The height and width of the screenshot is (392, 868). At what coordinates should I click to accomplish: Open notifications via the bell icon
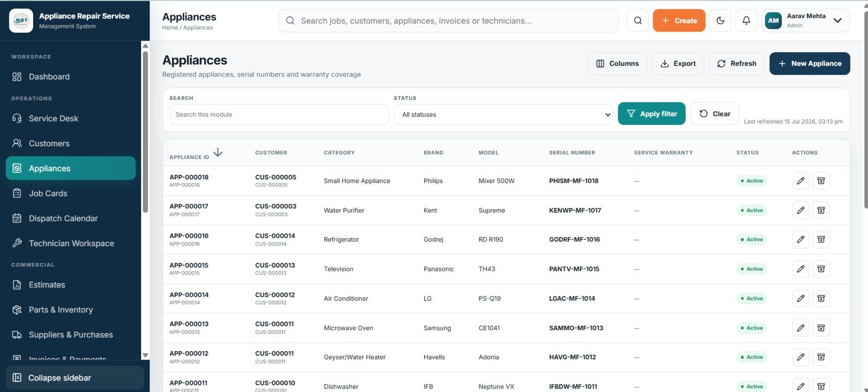click(746, 21)
